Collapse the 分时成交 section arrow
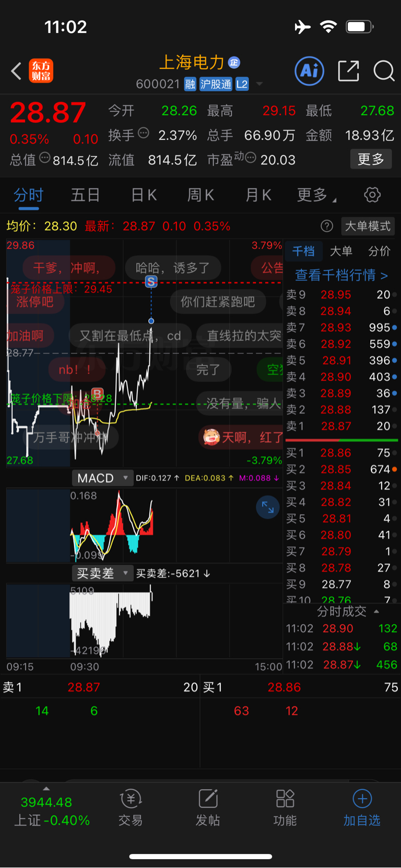The width and height of the screenshot is (401, 868). tap(376, 611)
